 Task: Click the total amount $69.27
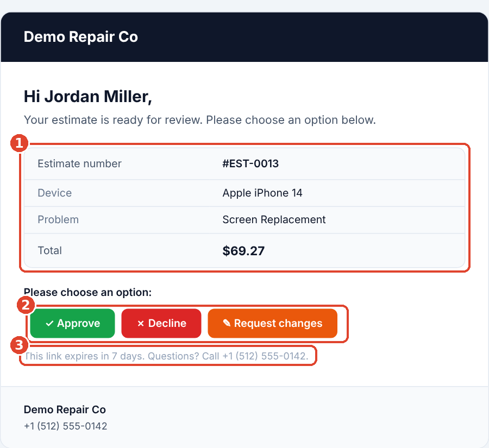pos(243,251)
